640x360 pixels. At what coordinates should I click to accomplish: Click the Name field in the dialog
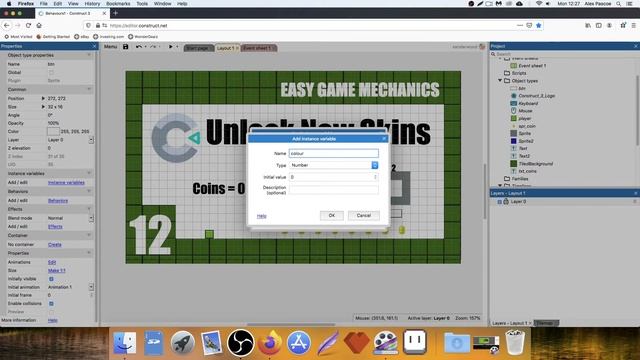click(x=333, y=153)
